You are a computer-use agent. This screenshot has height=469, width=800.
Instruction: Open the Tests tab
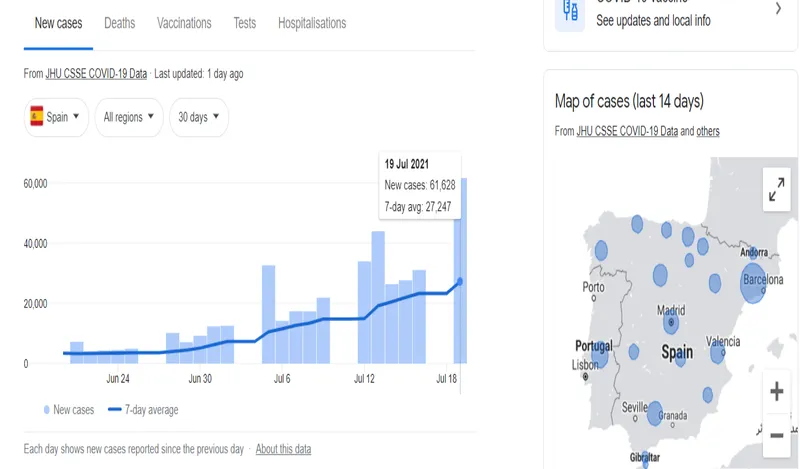pos(244,23)
